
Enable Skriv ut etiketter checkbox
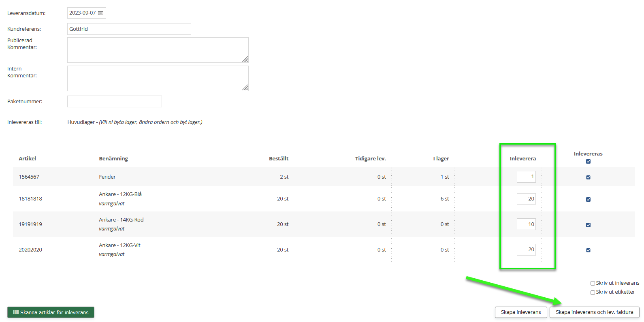[x=593, y=292]
